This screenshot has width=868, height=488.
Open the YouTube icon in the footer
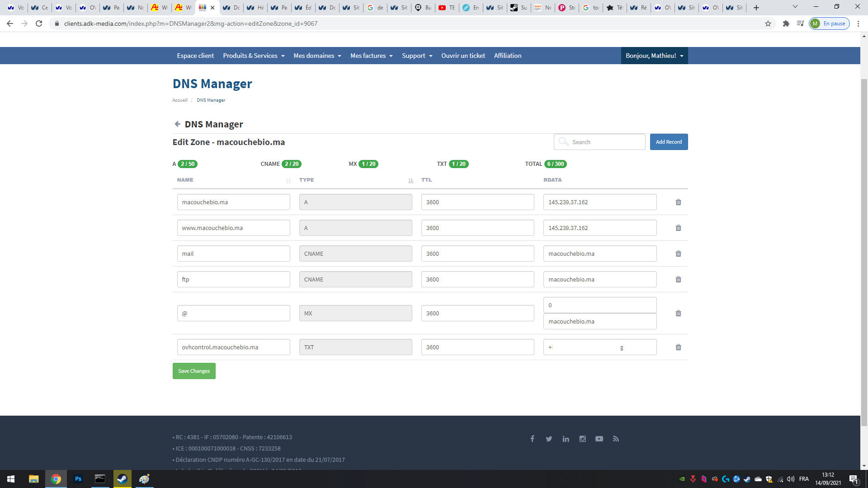(599, 439)
